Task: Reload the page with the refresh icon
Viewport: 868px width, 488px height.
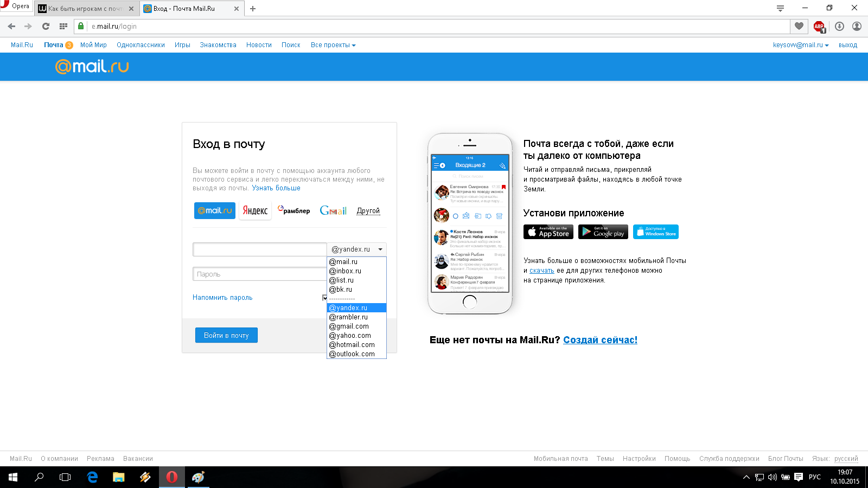Action: pyautogui.click(x=46, y=26)
